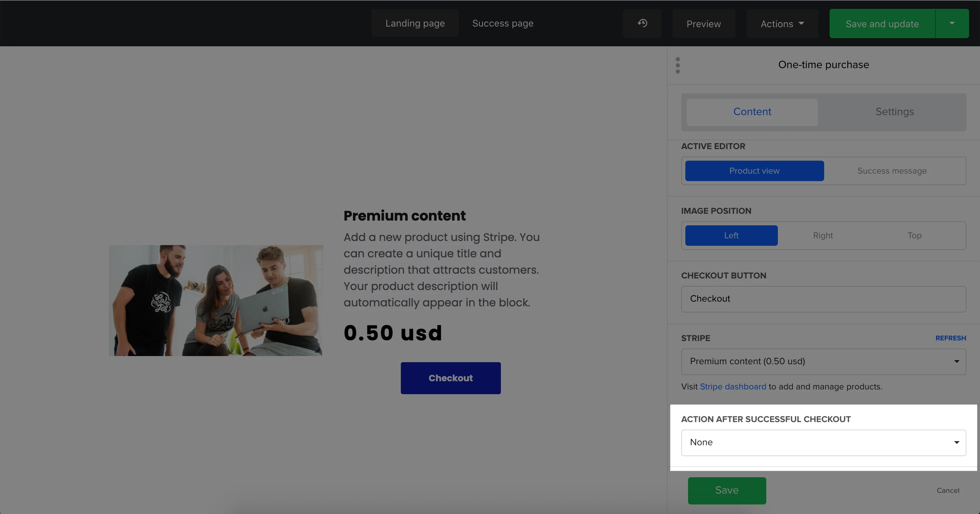Set image position to Top

[915, 236]
